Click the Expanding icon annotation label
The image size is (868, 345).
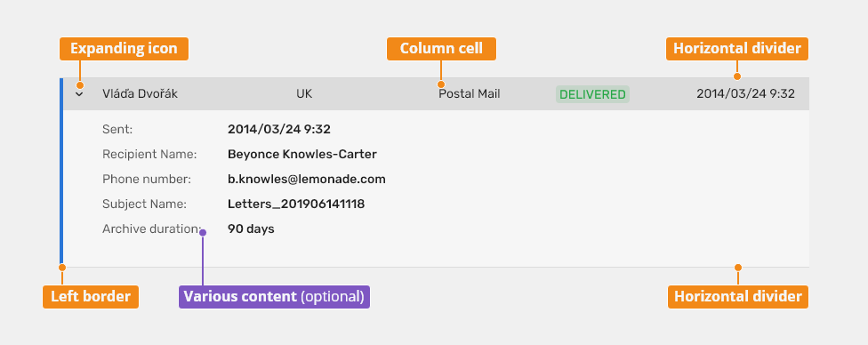[124, 49]
